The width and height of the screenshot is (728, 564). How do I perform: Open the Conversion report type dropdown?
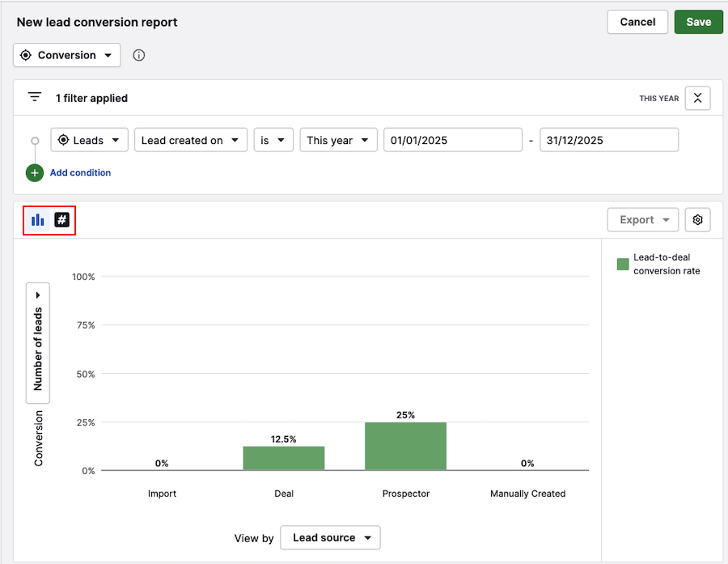coord(67,56)
